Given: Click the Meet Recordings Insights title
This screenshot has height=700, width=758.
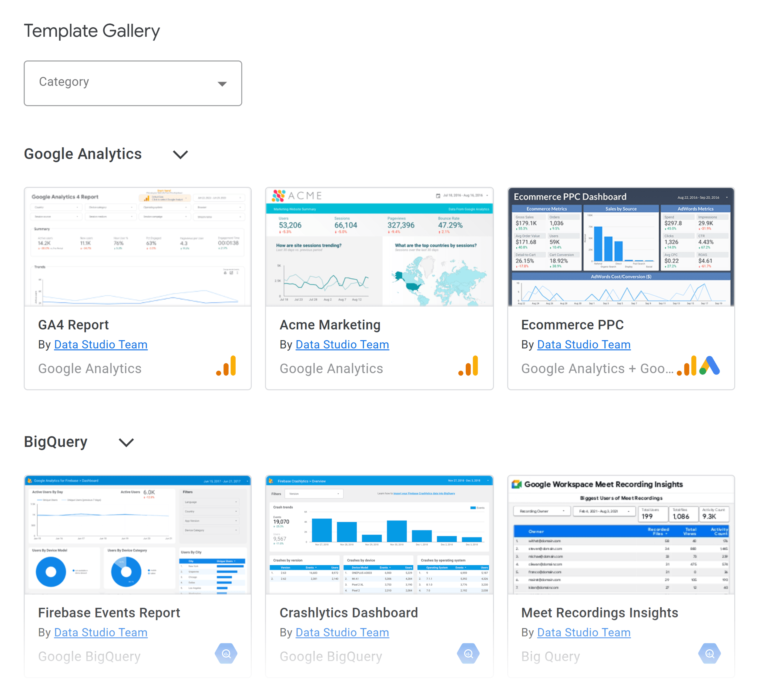Looking at the screenshot, I should (x=600, y=613).
